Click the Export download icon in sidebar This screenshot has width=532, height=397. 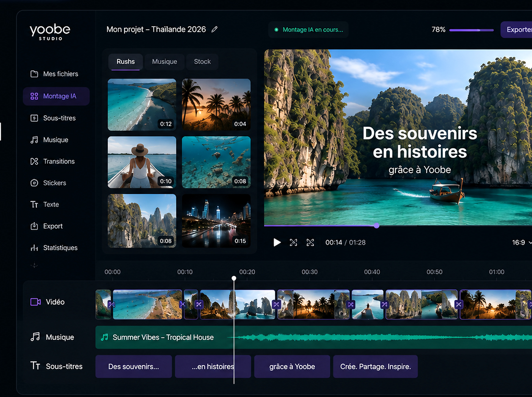[34, 226]
